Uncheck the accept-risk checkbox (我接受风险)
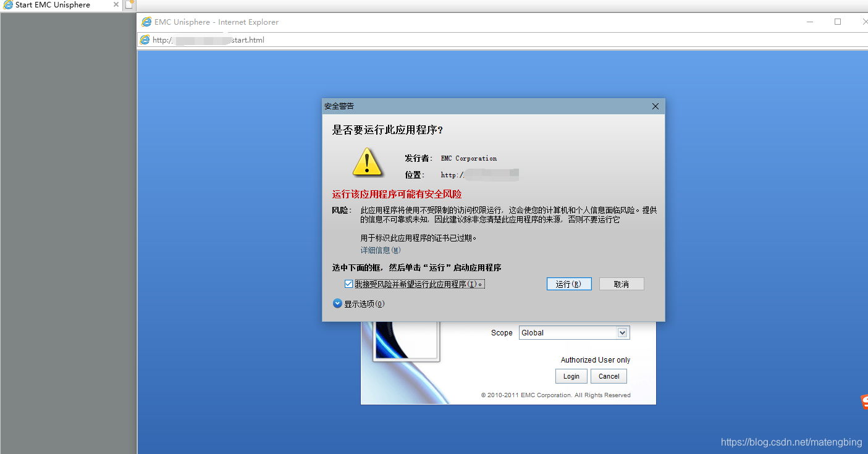868x454 pixels. coord(348,284)
